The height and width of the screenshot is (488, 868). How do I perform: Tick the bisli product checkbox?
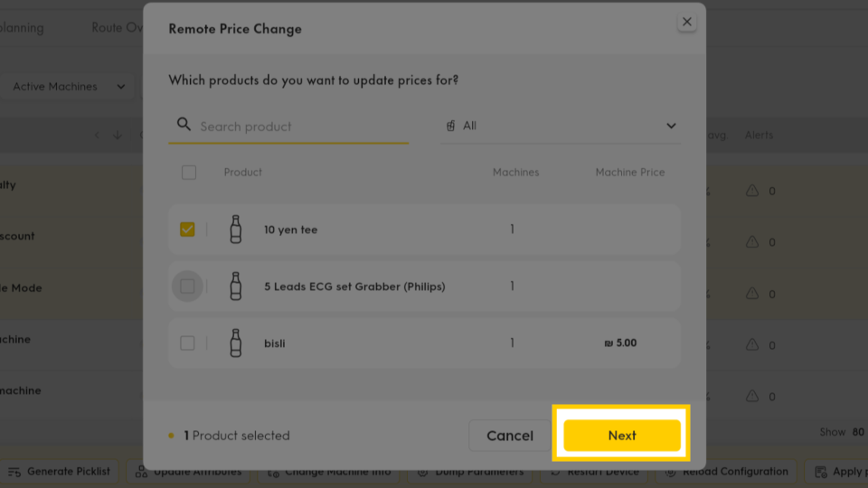click(187, 343)
